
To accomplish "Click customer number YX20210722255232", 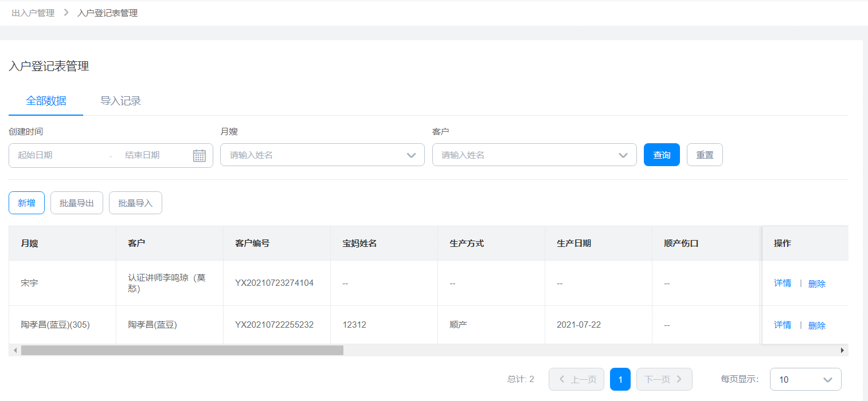I will pyautogui.click(x=274, y=325).
